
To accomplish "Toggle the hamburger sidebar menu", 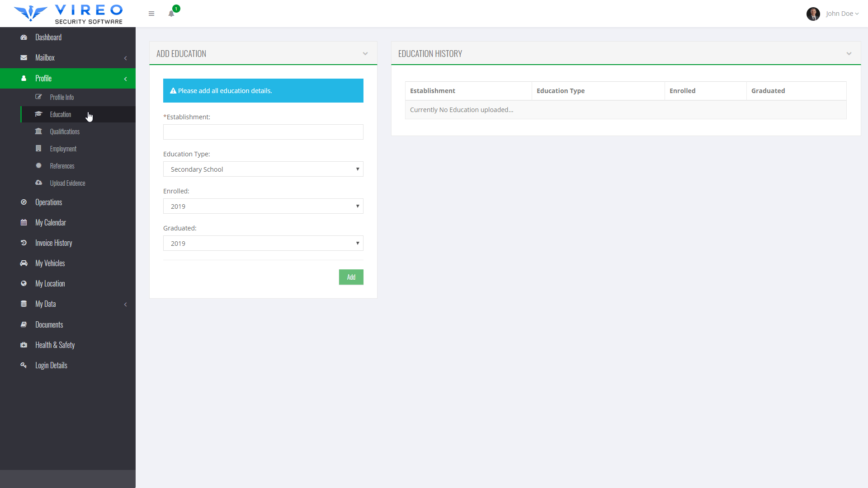I will [x=151, y=14].
